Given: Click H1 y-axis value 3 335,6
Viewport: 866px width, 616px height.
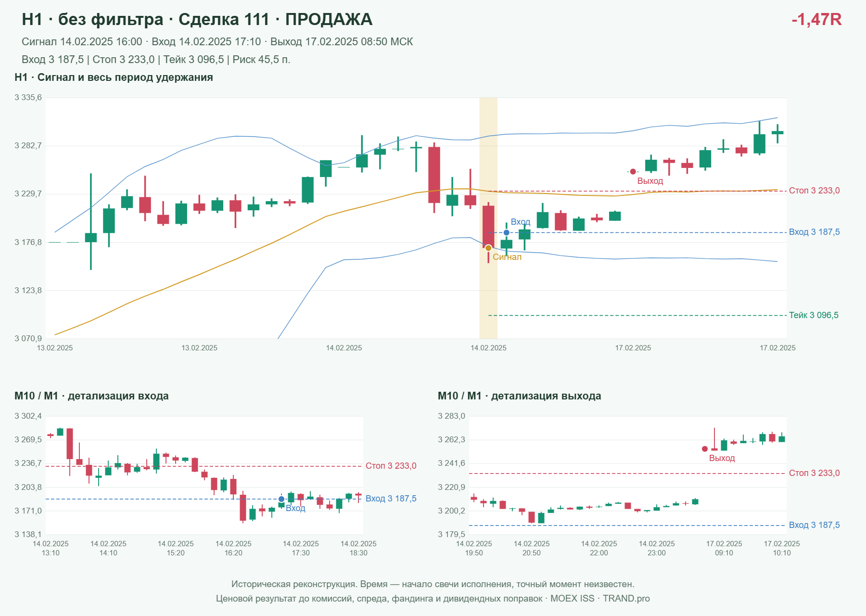Looking at the screenshot, I should [x=28, y=98].
